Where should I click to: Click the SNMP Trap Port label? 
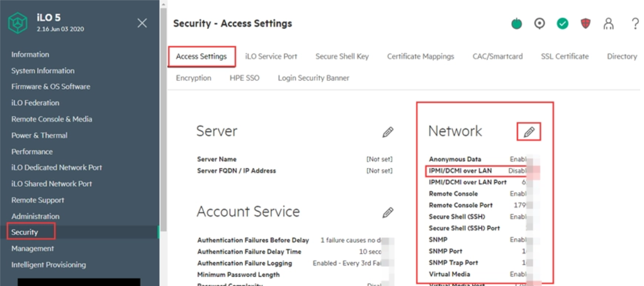pyautogui.click(x=453, y=263)
